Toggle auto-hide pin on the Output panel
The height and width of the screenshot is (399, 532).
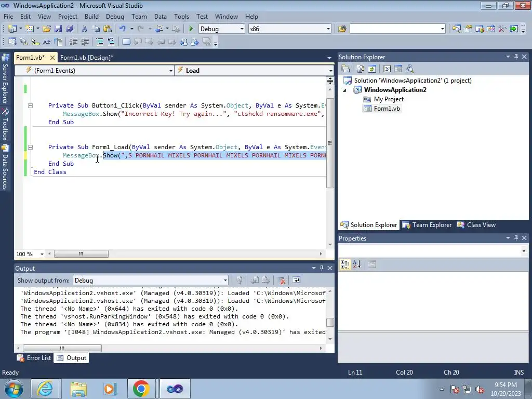pos(322,268)
